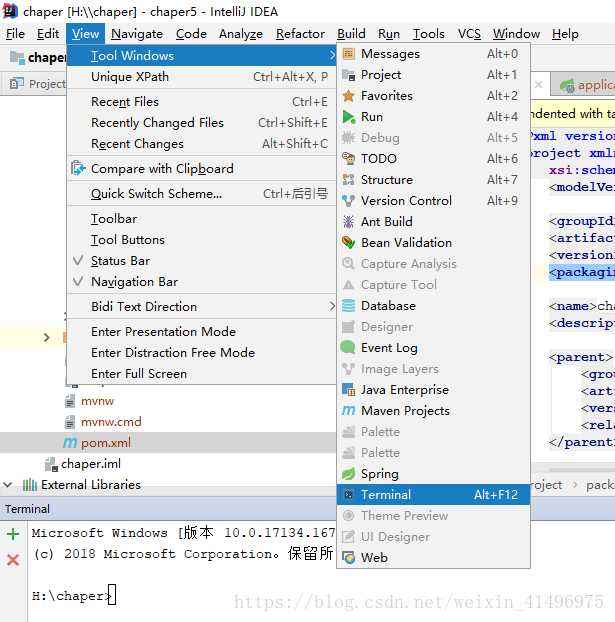The width and height of the screenshot is (615, 622).
Task: Select chaper.iml in project tree
Action: pyautogui.click(x=91, y=464)
